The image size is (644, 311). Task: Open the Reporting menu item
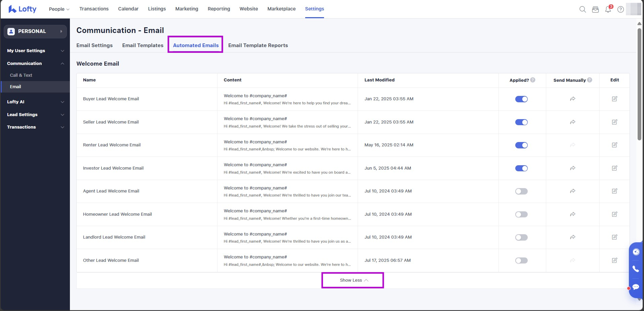pyautogui.click(x=219, y=9)
